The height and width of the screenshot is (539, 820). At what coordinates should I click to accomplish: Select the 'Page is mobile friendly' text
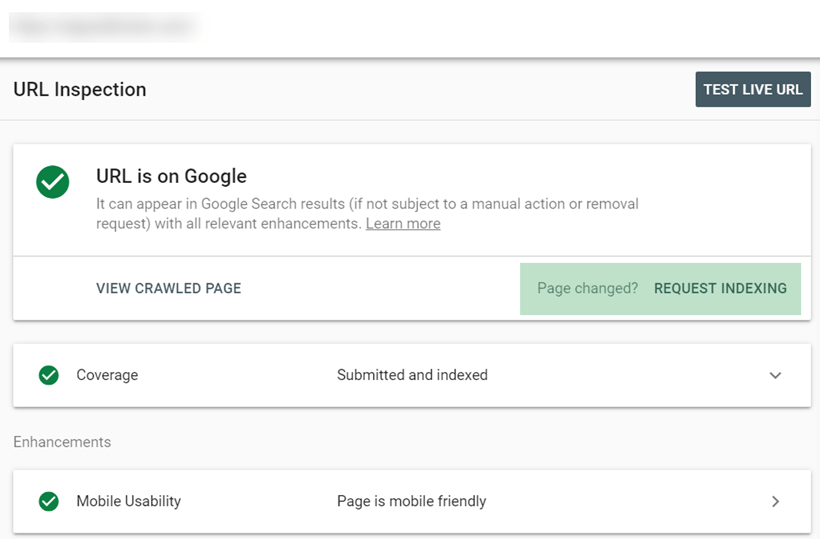coord(412,501)
